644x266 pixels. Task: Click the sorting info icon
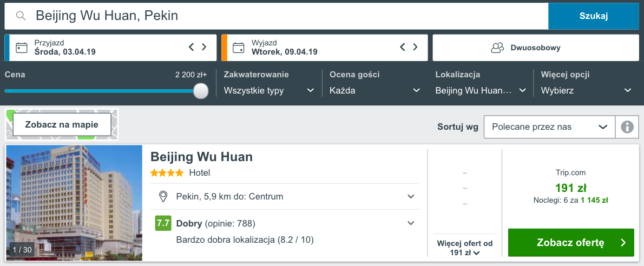[627, 127]
